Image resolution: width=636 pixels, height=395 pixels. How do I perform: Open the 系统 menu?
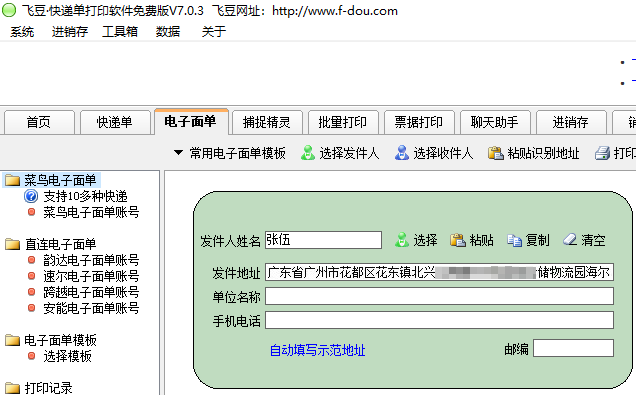(22, 32)
